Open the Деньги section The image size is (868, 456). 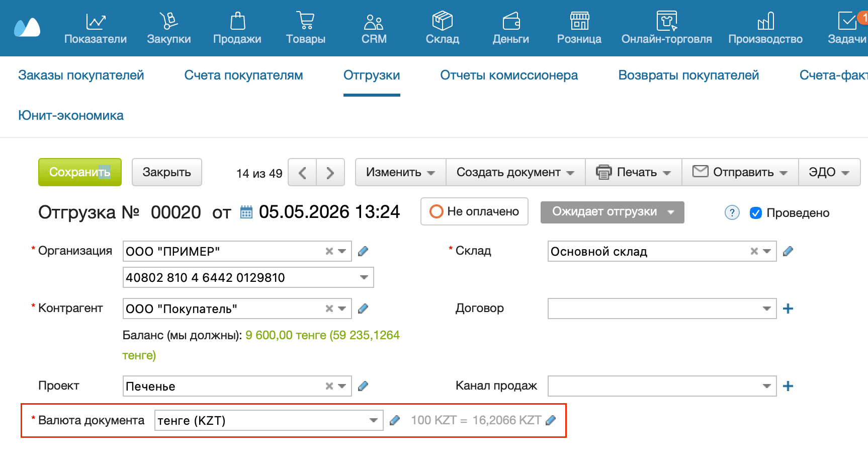pos(511,29)
